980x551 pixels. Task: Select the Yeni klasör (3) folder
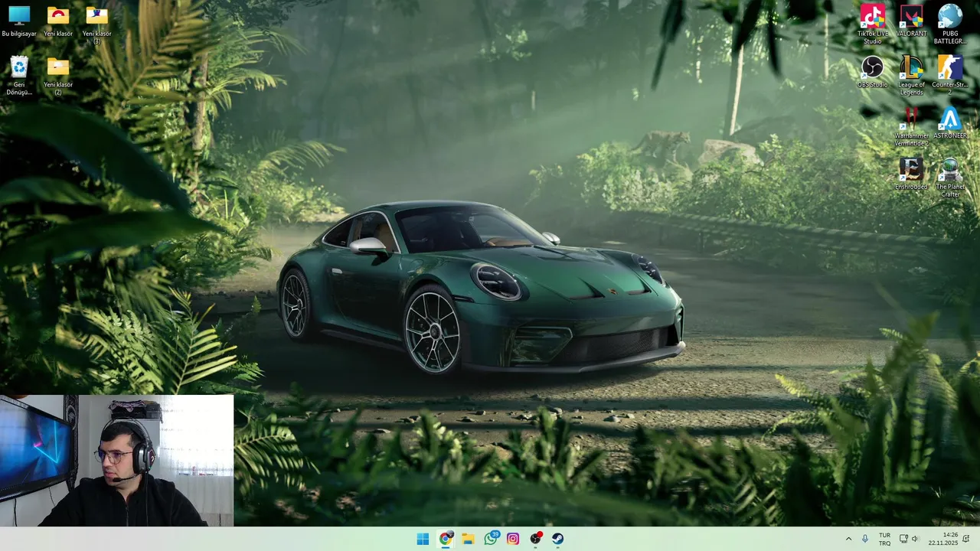97,24
